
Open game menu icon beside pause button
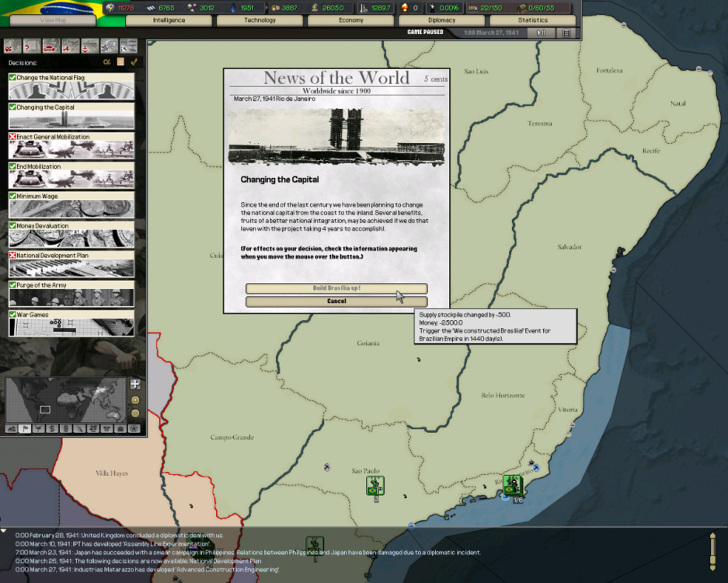click(x=566, y=33)
